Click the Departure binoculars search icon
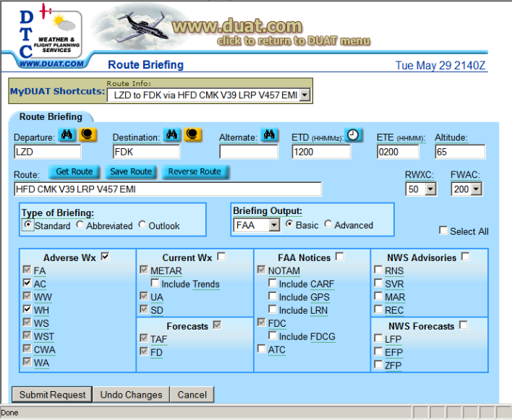This screenshot has height=420, width=512. point(67,134)
